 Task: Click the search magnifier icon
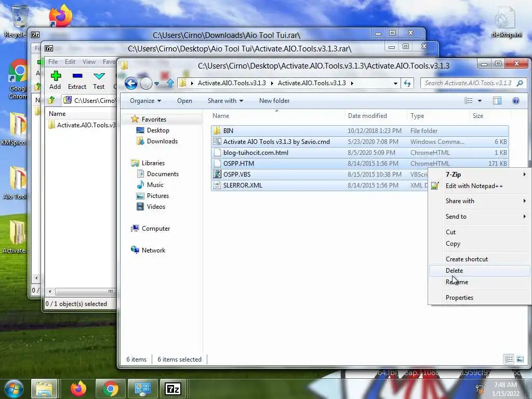point(520,83)
